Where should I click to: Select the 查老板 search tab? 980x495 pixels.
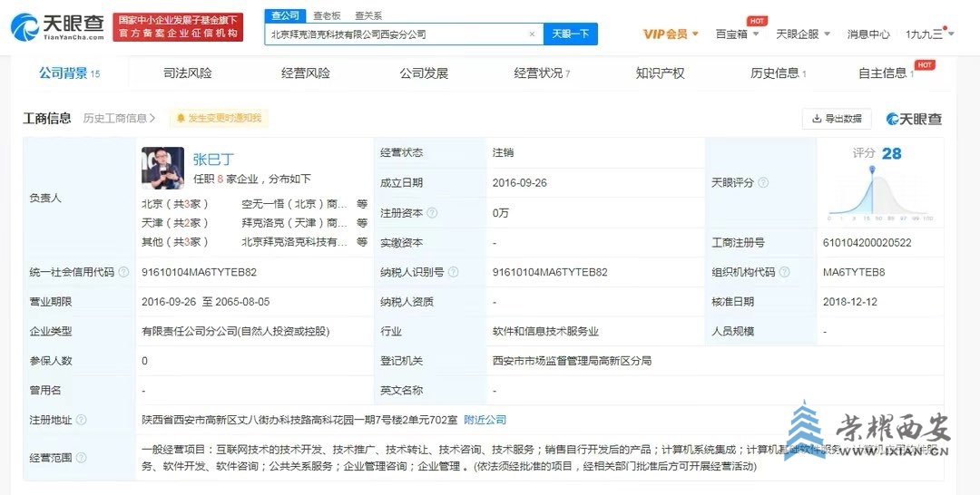pyautogui.click(x=327, y=15)
